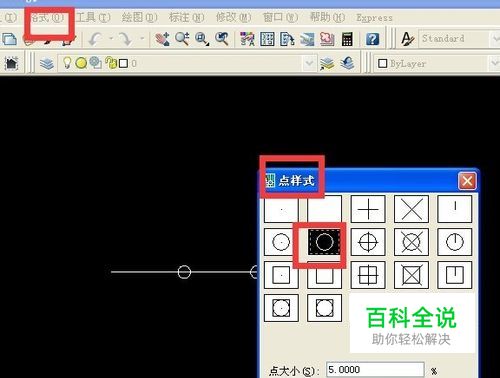Open the 帮助(H) menu
Image resolution: width=500 pixels, height=378 pixels.
click(327, 17)
